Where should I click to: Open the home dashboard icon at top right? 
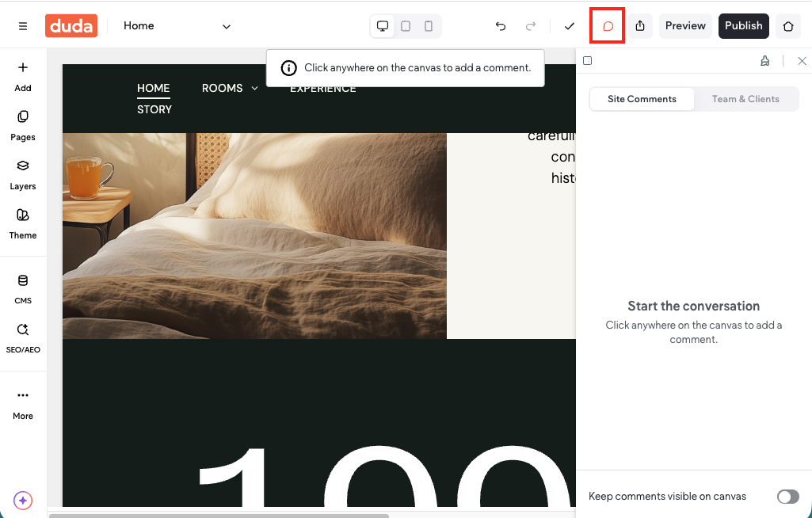[x=788, y=26]
